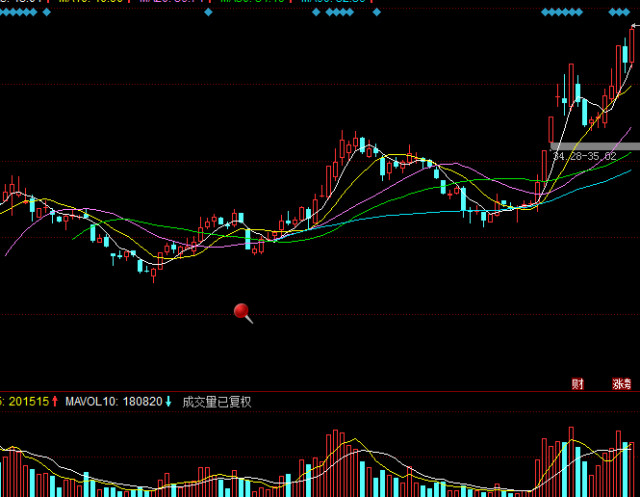Viewport: 640px width, 497px height.
Task: Click the long row of diamonds left of the last cluster
Action: pos(561,13)
